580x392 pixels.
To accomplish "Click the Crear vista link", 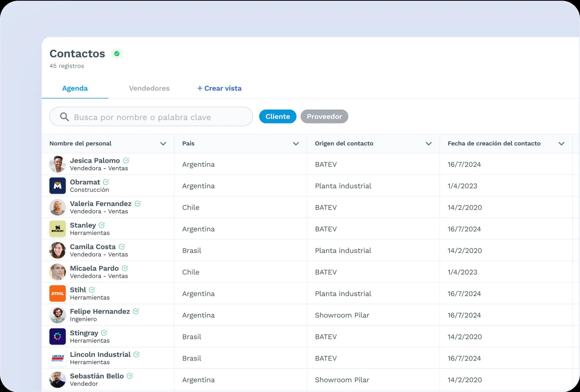I will point(219,88).
